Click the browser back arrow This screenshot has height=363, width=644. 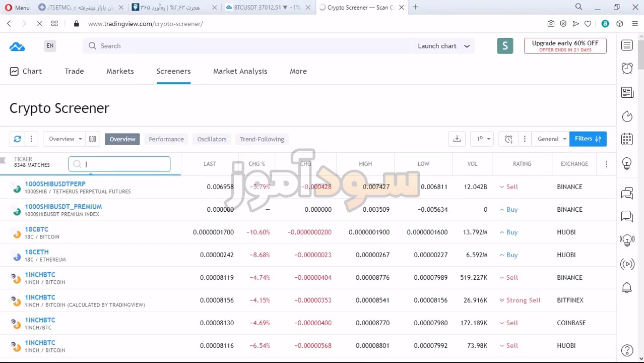pyautogui.click(x=9, y=24)
